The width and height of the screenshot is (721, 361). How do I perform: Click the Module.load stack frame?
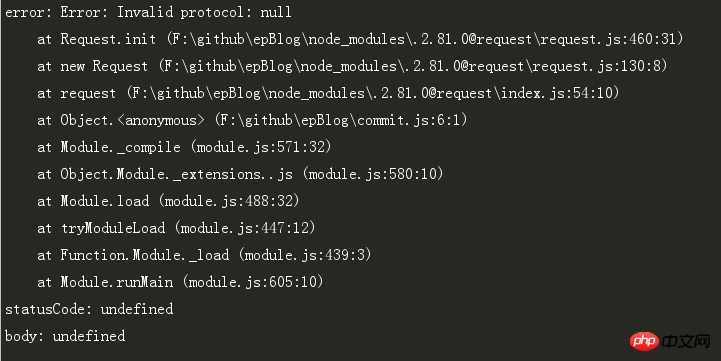(x=105, y=201)
